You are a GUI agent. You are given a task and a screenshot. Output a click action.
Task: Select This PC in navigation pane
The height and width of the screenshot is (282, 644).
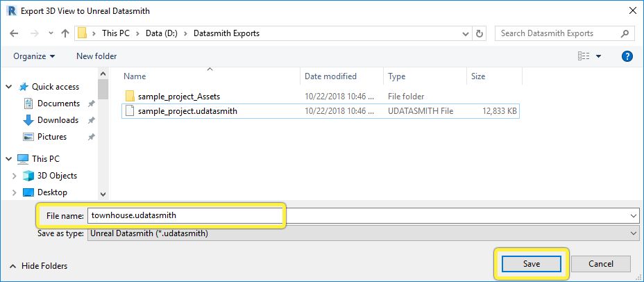click(x=46, y=158)
